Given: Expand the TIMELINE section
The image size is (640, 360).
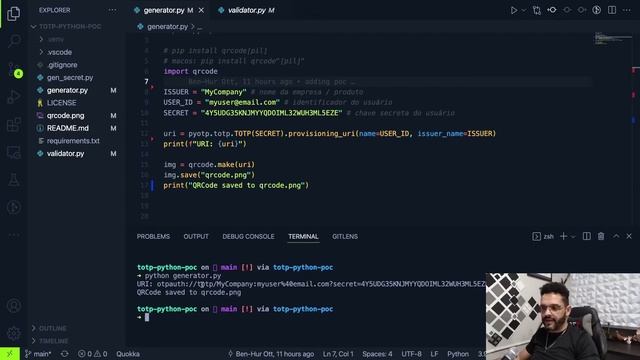Looking at the screenshot, I should coord(53,341).
